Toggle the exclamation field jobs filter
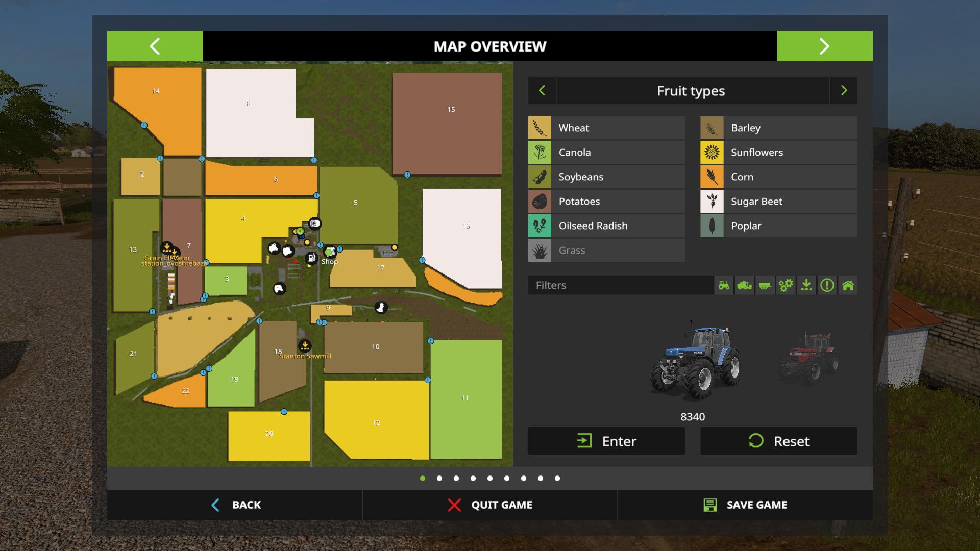 point(827,285)
